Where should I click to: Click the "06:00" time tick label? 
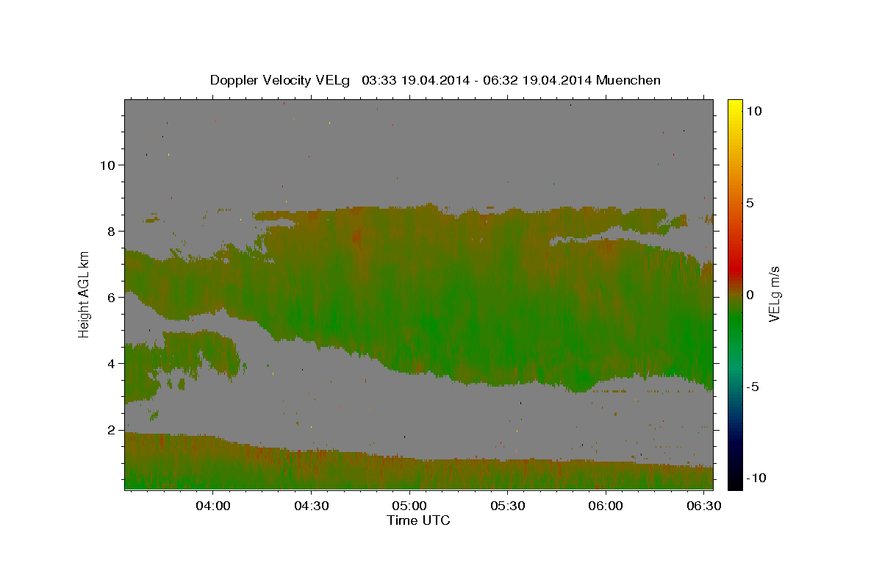pos(606,506)
